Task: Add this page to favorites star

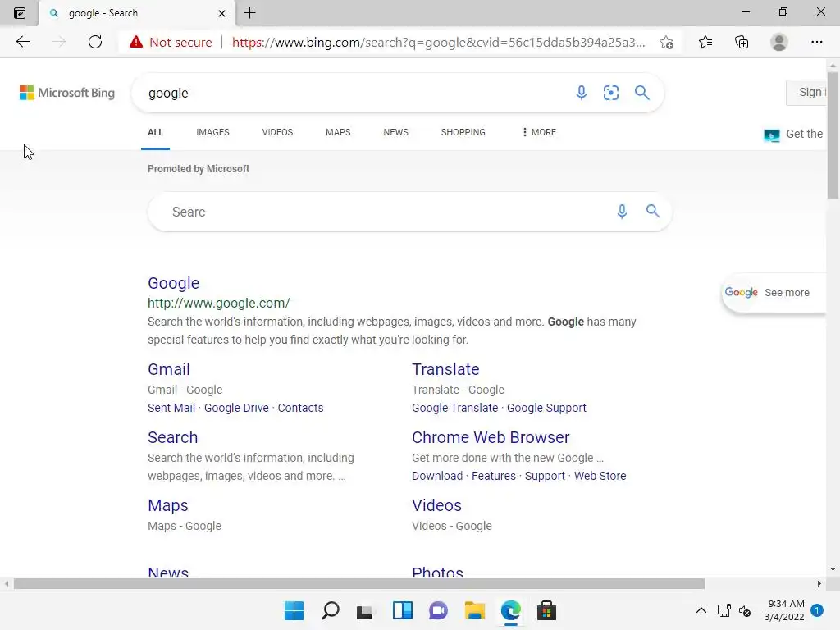Action: 666,43
